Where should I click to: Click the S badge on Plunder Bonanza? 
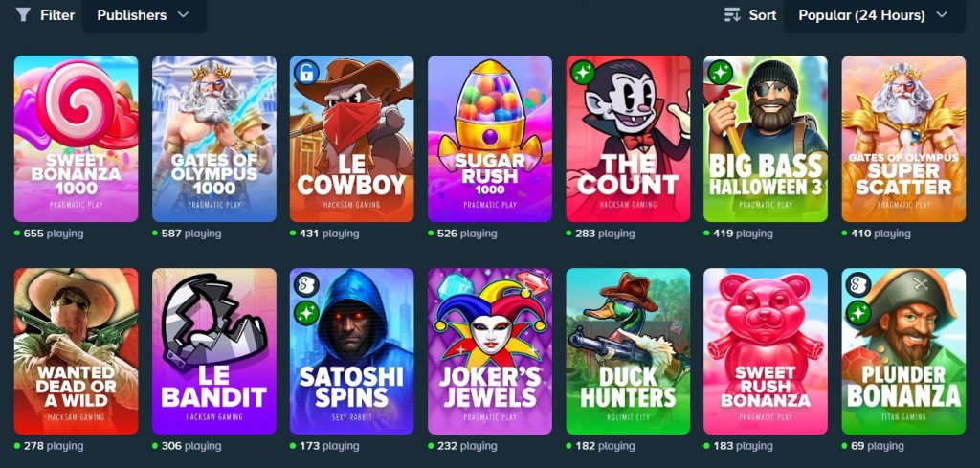858,285
